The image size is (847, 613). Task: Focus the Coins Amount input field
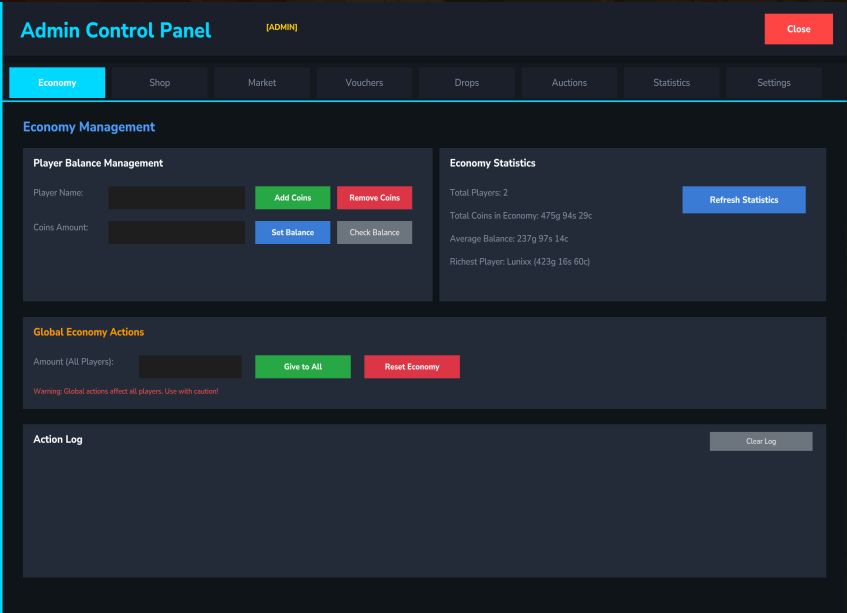177,232
